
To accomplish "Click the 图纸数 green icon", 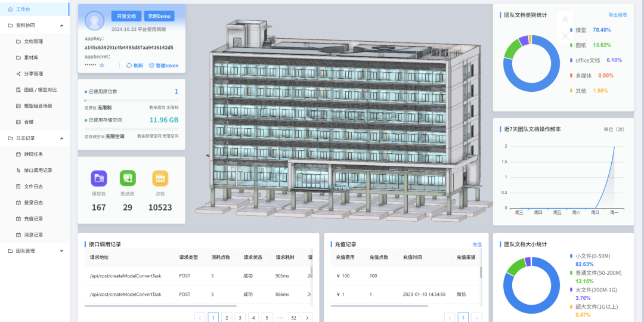I will pyautogui.click(x=128, y=178).
